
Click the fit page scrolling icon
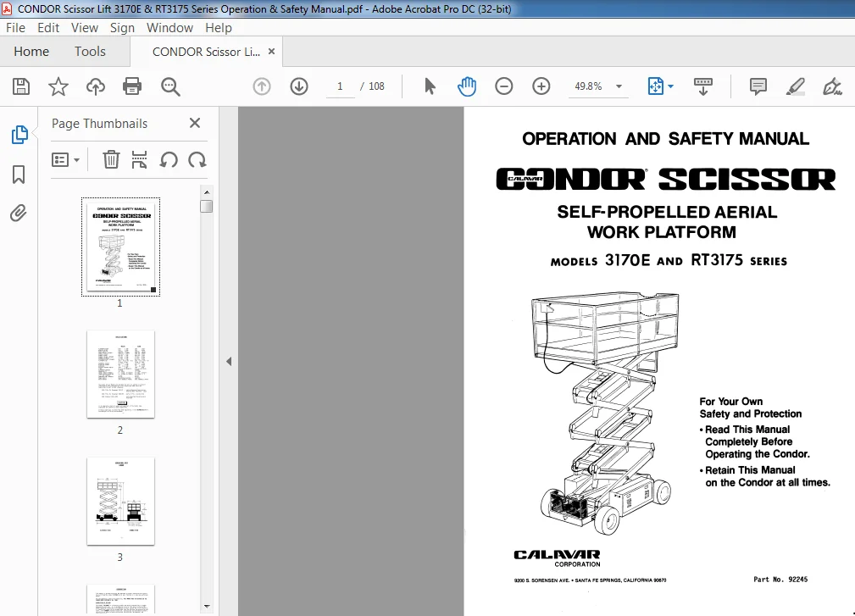click(655, 86)
